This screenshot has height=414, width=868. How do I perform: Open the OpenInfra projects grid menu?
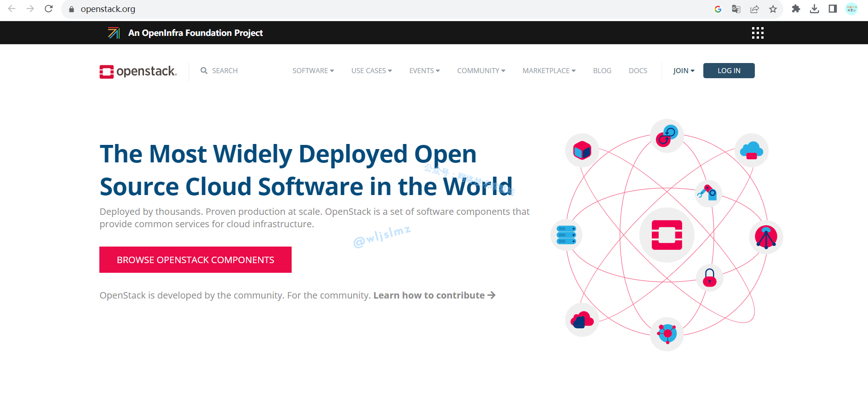758,33
